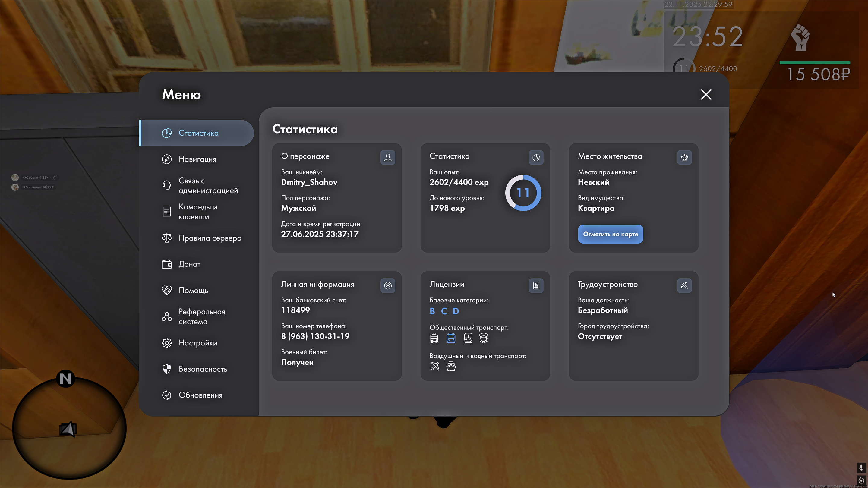Click the profile icon in О персонаже card
The width and height of the screenshot is (868, 488).
[x=387, y=158]
